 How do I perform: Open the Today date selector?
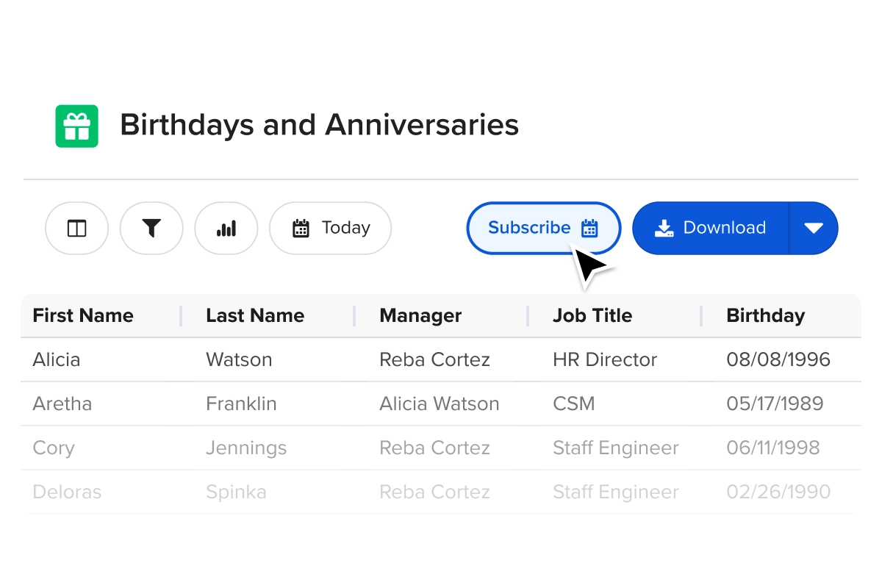[x=330, y=228]
